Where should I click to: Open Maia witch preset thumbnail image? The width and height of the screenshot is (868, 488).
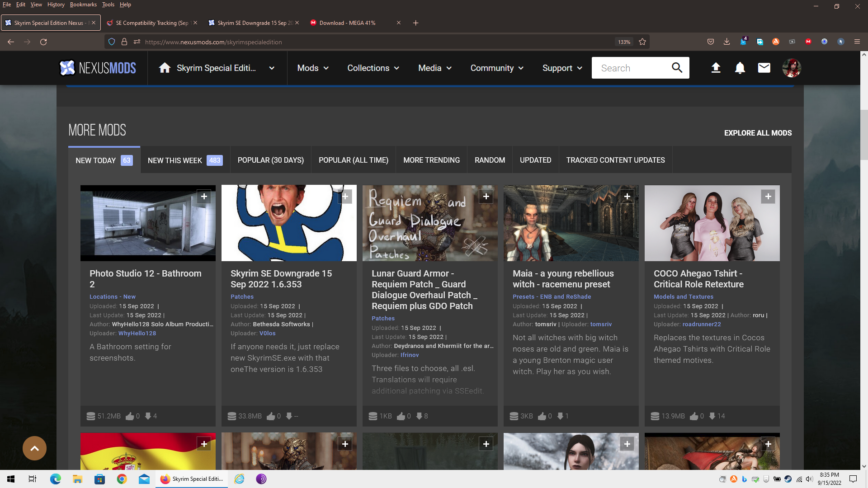point(571,223)
